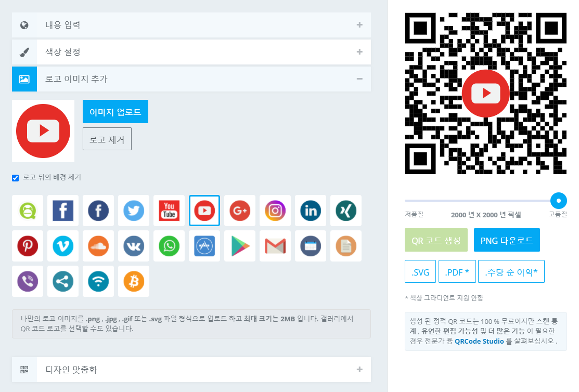Viewport: 579px width, 392px height.
Task: Choose the LinkedIn logo
Action: (x=311, y=211)
